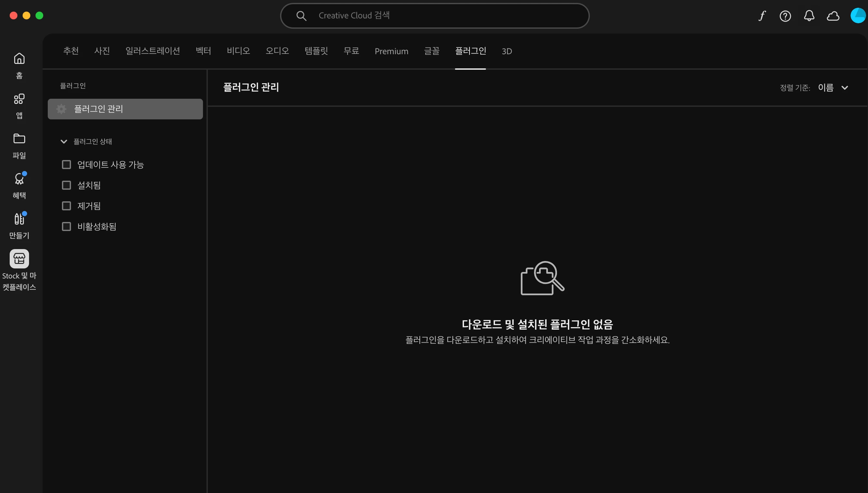
Task: Click the Stock and Marketplace storefront icon
Action: pos(19,259)
